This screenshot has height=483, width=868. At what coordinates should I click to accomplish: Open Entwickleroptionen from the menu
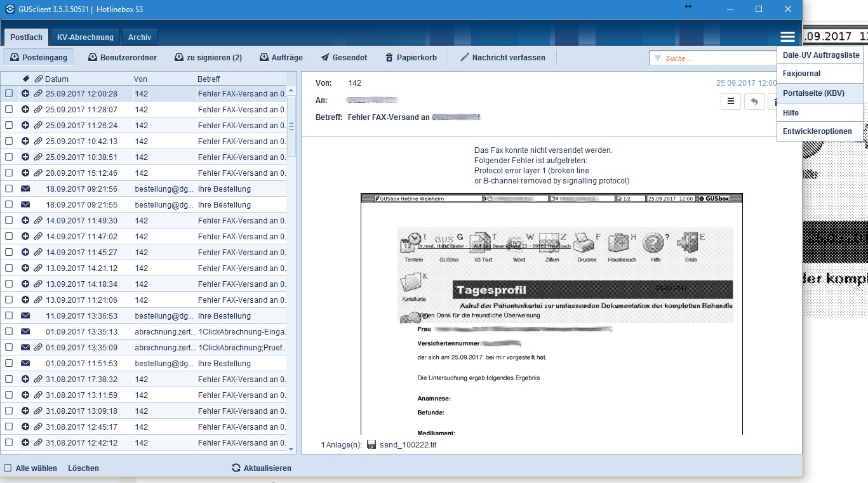click(x=820, y=131)
